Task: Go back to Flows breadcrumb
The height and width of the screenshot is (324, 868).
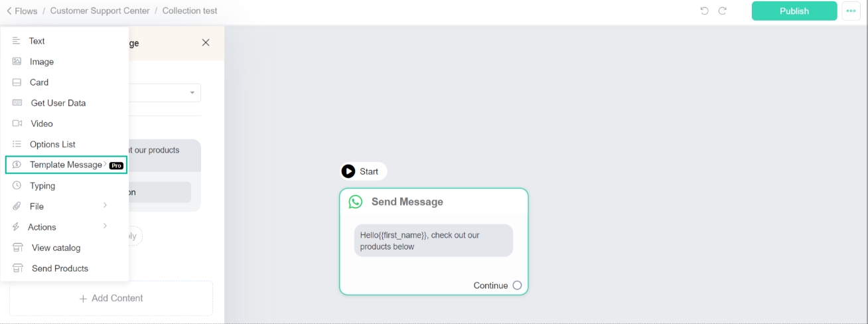Action: click(22, 11)
